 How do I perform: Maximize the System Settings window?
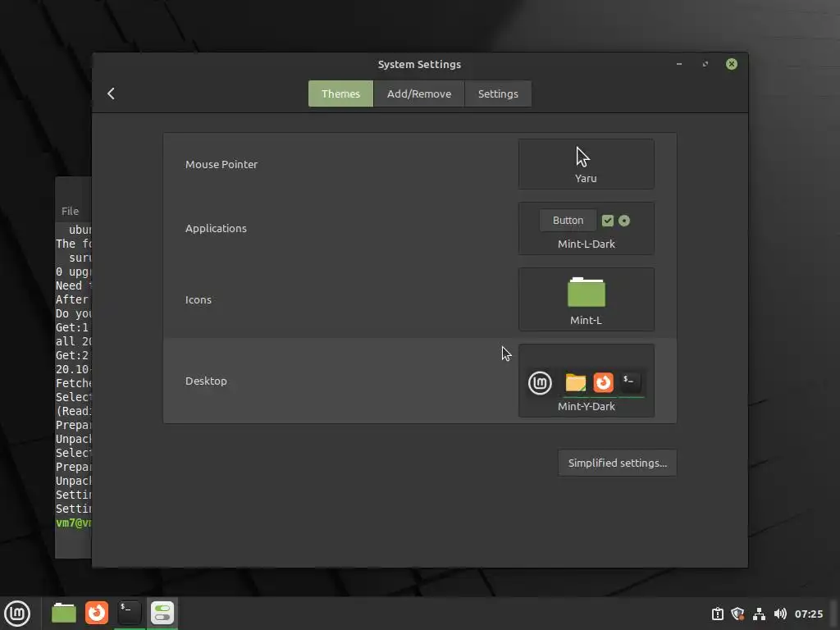[x=705, y=64]
